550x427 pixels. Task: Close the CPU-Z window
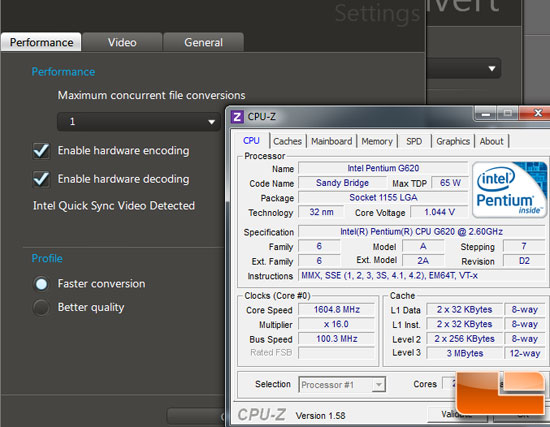coord(535,113)
